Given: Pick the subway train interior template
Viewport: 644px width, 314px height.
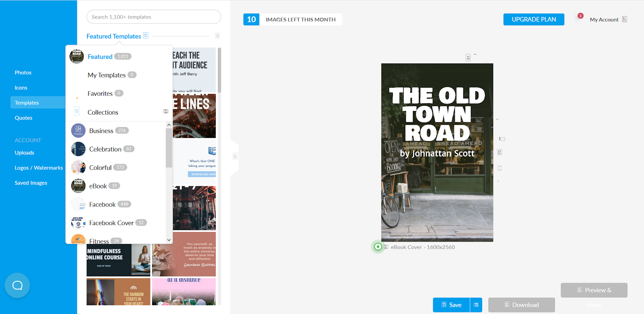Looking at the screenshot, I should pos(194,208).
